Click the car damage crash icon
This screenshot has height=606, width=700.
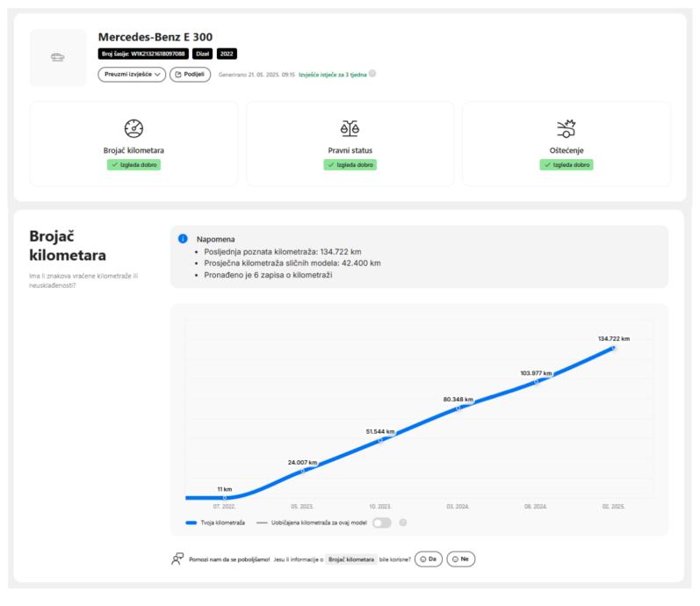[x=566, y=128]
